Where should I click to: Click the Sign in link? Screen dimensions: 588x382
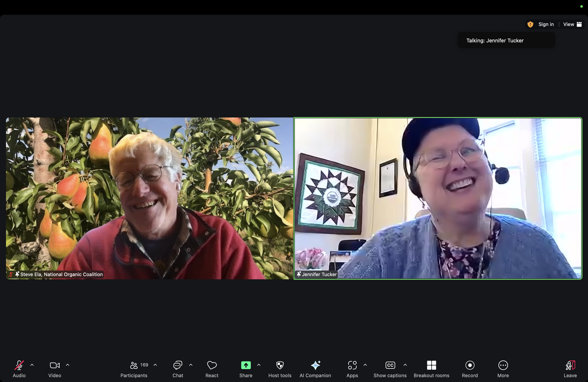pyautogui.click(x=546, y=24)
